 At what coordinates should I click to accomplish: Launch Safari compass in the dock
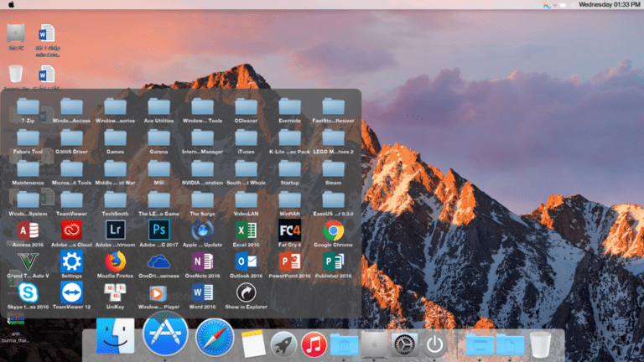215,337
